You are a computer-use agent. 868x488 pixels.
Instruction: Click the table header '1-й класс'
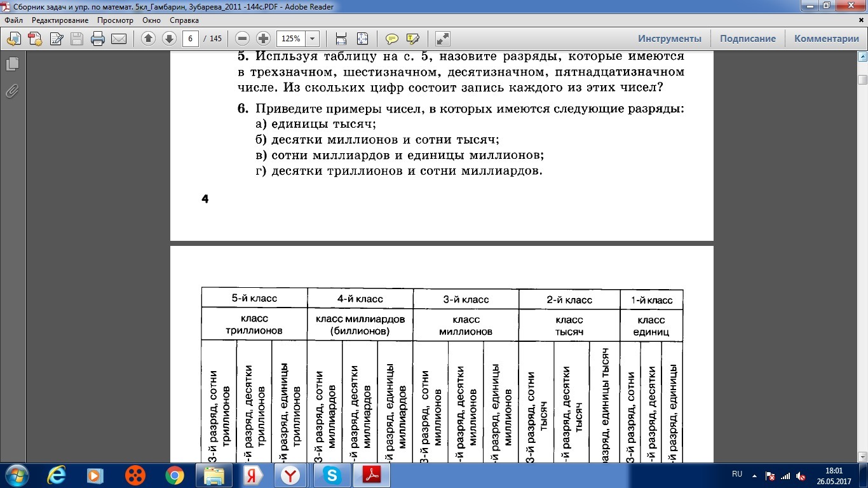651,301
